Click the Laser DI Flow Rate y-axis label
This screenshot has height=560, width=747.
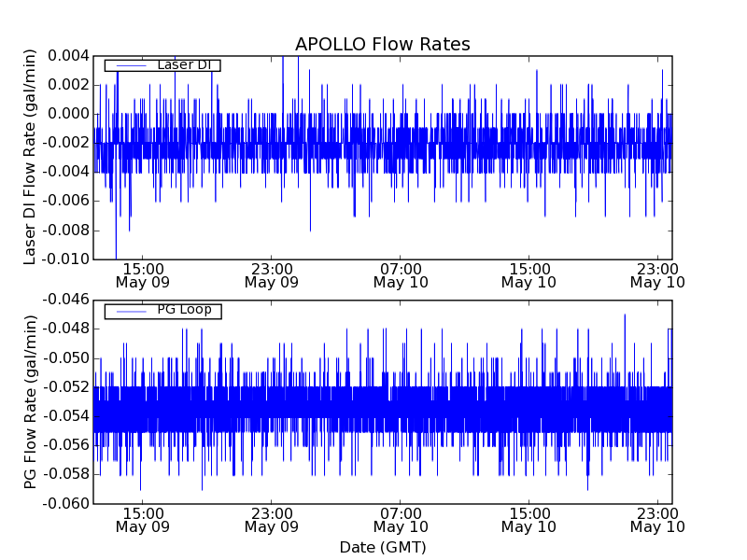pyautogui.click(x=31, y=158)
